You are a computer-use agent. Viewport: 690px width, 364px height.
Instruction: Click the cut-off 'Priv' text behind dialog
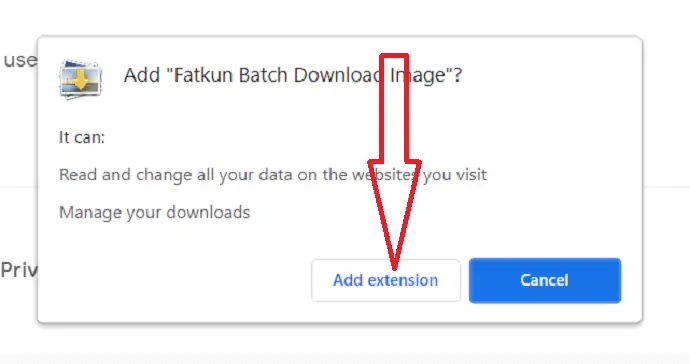point(19,270)
